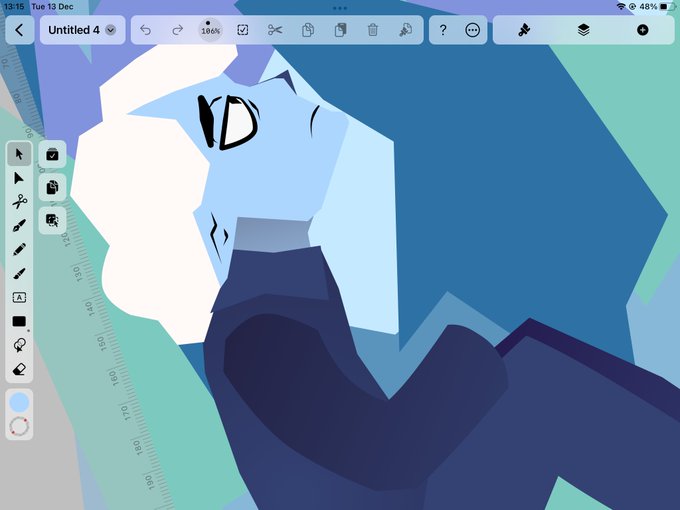Undo the last action
The image size is (680, 510).
click(146, 30)
